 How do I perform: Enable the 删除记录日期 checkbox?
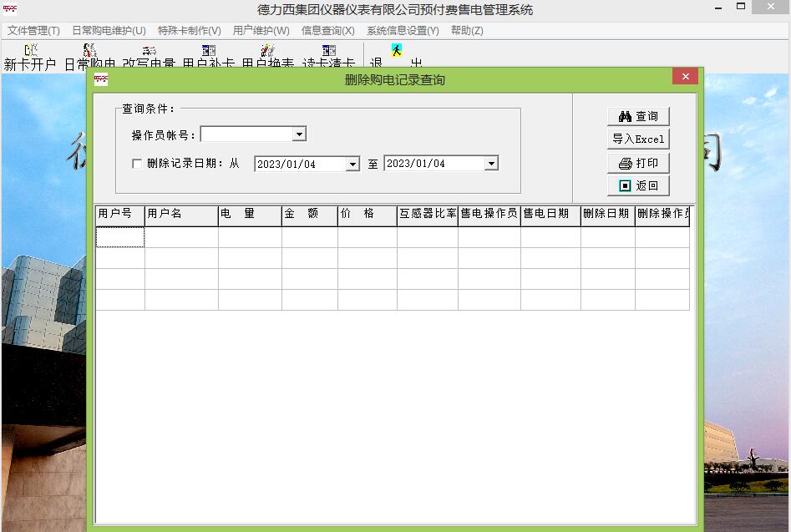[137, 164]
